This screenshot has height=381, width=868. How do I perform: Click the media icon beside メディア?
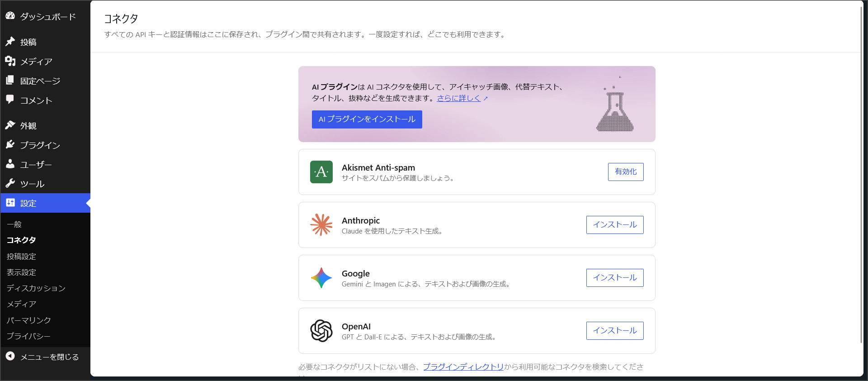coord(10,61)
